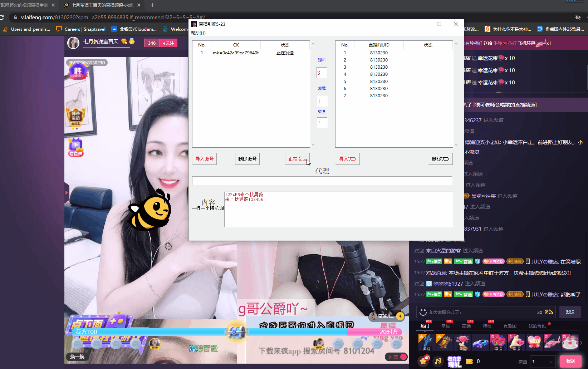Open the 北鲲云/Cloudam bookmark

pyautogui.click(x=134, y=29)
